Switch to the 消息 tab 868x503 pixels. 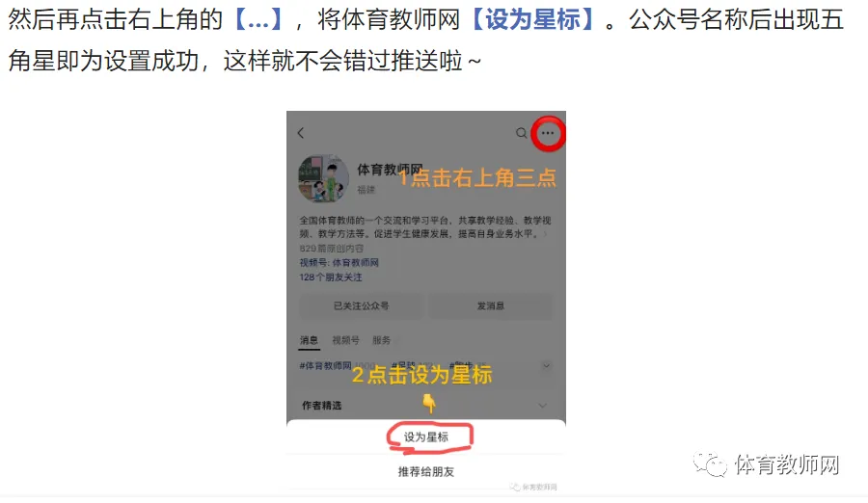coord(309,340)
